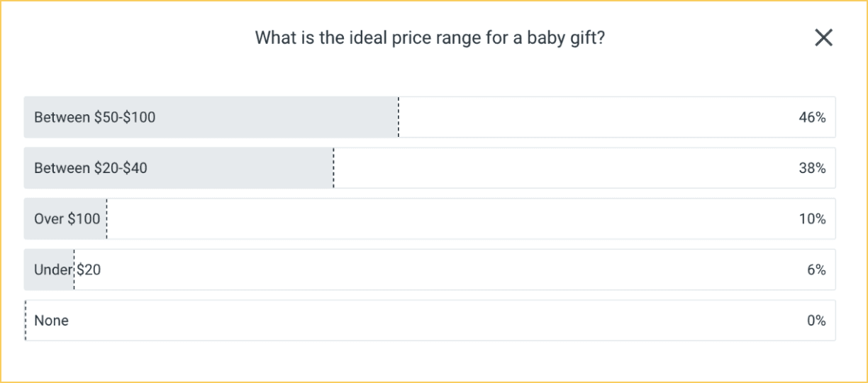
Task: Click the dashed marker ending the Over $100 bar
Action: [106, 219]
